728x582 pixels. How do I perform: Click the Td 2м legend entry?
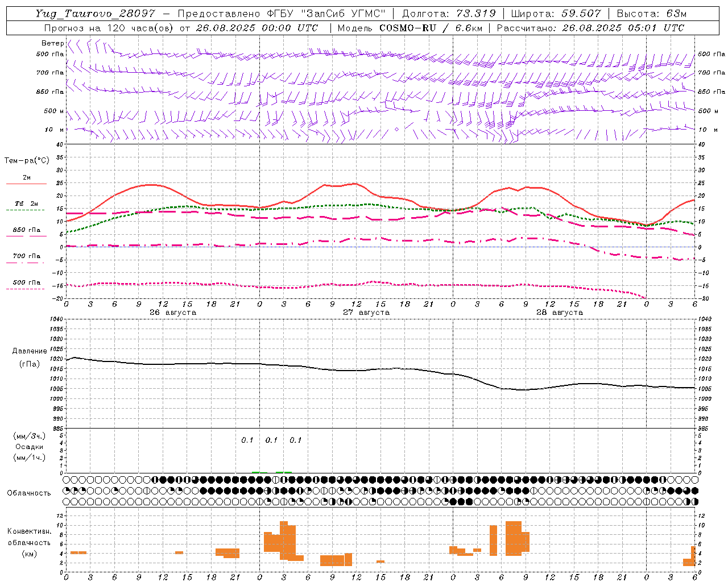[26, 203]
